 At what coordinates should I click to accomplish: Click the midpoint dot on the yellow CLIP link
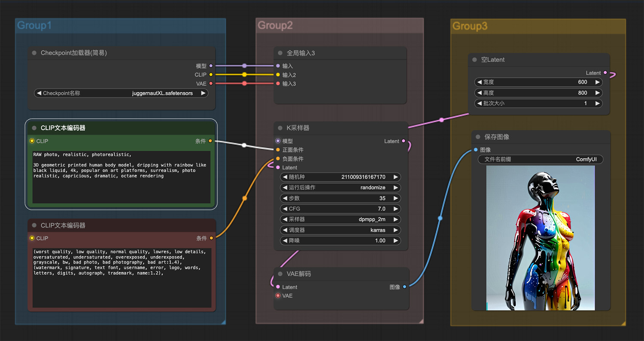tap(244, 75)
